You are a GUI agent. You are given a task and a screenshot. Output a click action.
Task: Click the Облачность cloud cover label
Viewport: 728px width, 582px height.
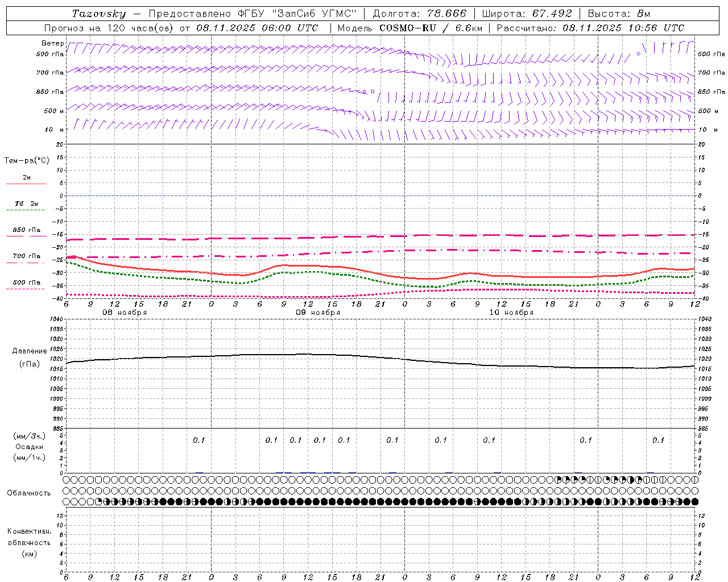tap(29, 493)
